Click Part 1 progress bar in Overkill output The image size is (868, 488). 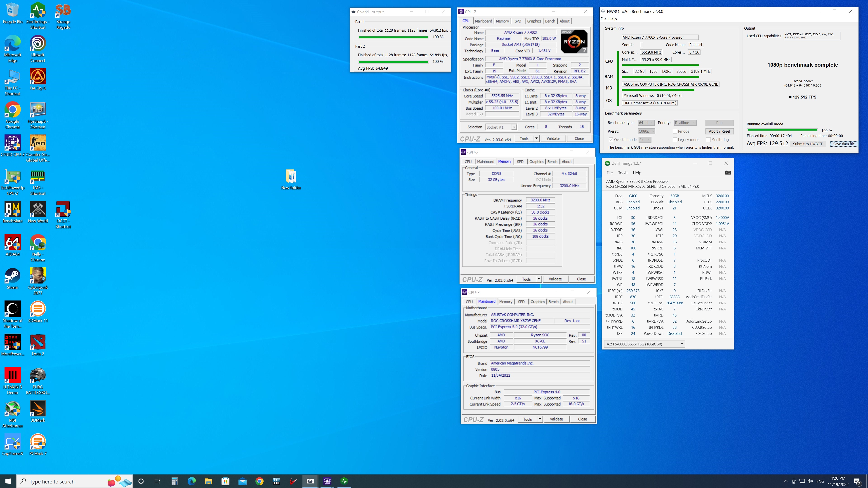393,37
